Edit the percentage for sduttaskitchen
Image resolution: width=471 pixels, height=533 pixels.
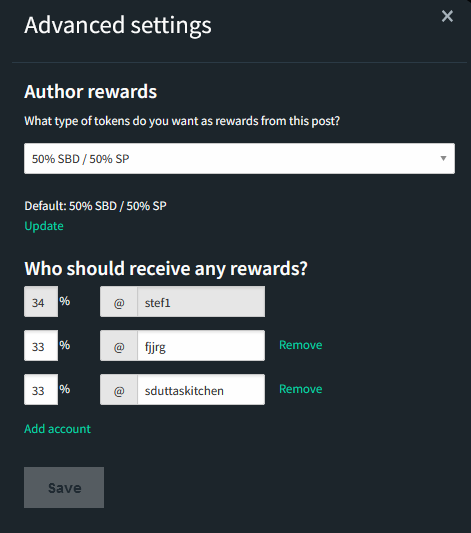pos(41,390)
